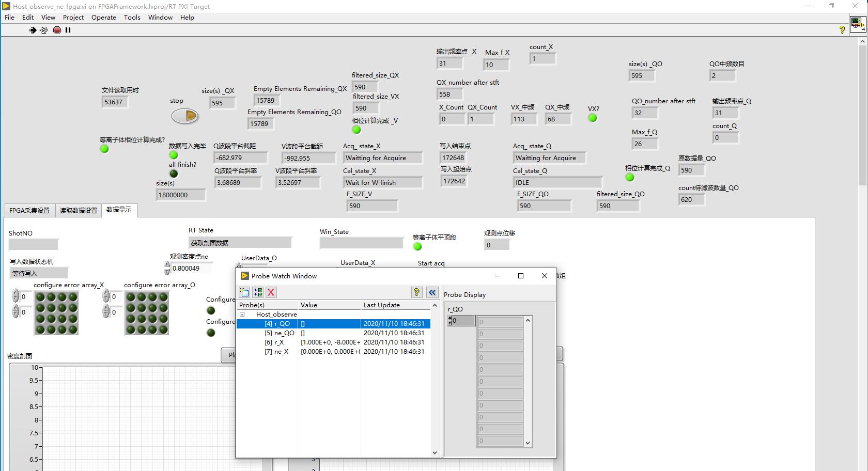Click the expand/select all probes icon
Screen dimensions: 868x471
click(258, 292)
